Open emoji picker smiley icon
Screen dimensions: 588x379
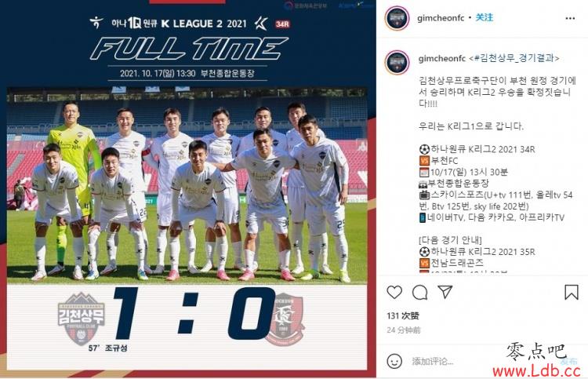394,361
